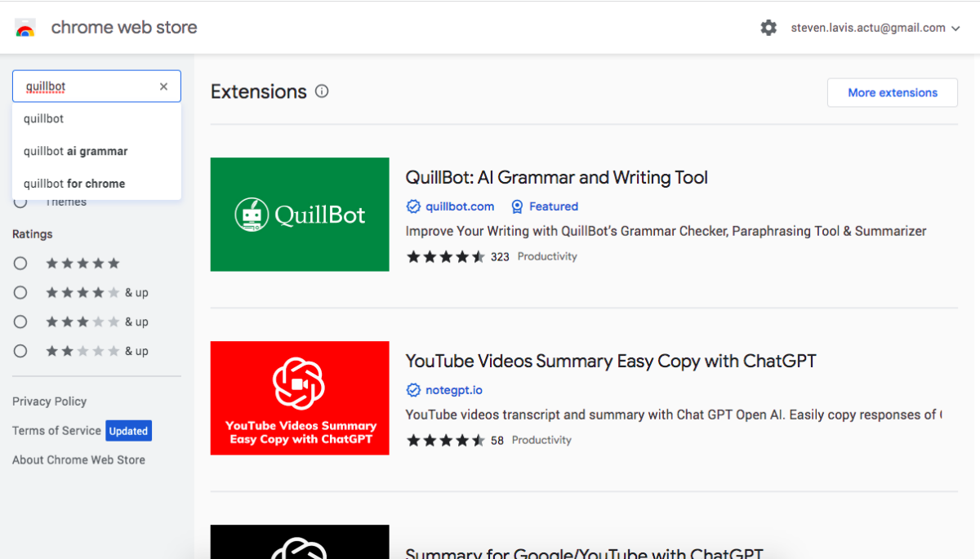Click the More extensions button
This screenshot has height=559, width=980.
pos(893,93)
